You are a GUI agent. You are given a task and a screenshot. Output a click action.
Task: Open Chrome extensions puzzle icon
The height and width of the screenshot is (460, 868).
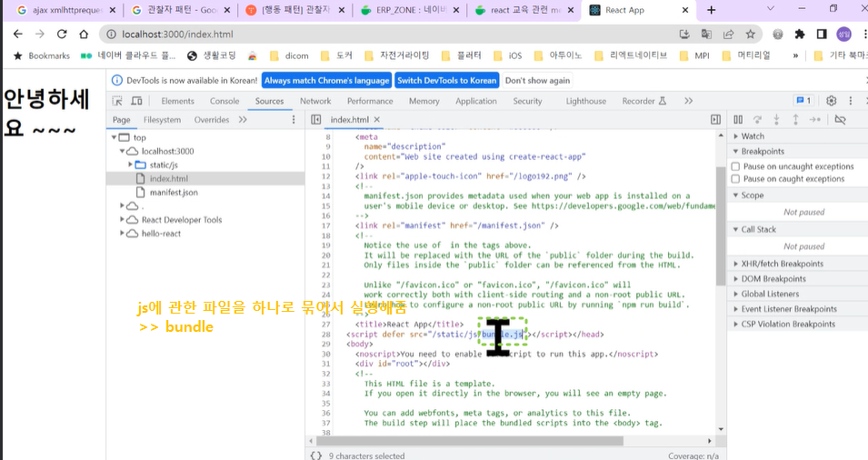[799, 35]
